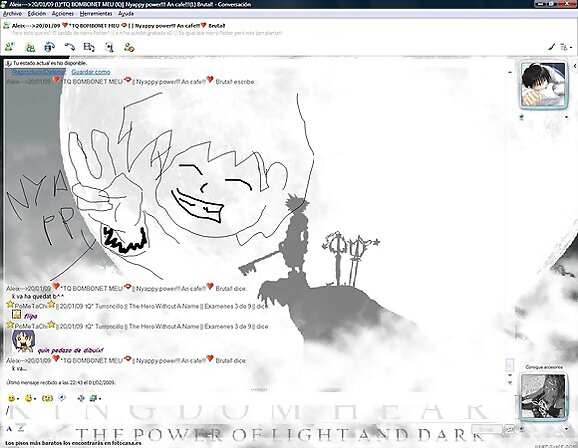
Task: Click your own display picture thumbnail
Action: [x=543, y=396]
